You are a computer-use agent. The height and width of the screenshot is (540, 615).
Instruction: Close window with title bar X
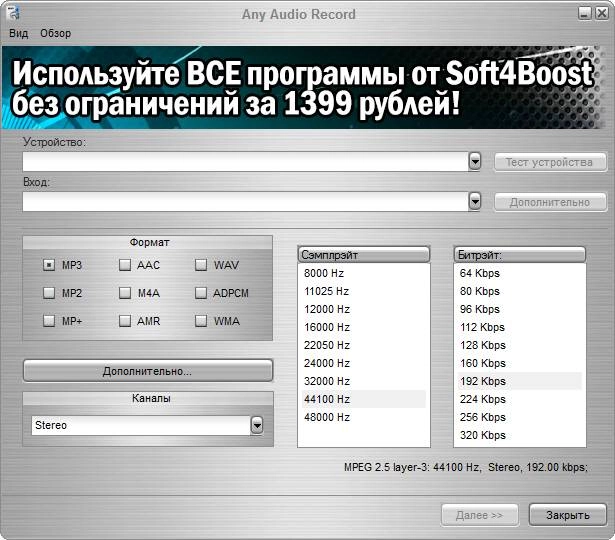601,13
